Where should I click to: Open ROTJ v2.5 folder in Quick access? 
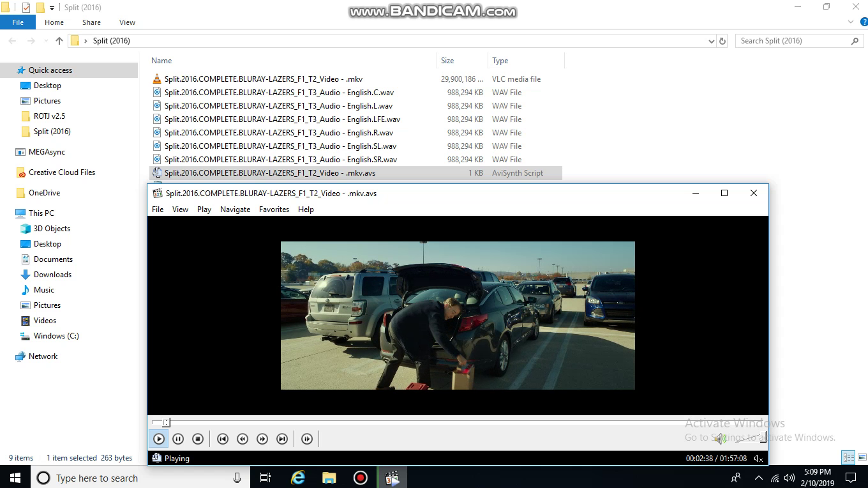[49, 116]
